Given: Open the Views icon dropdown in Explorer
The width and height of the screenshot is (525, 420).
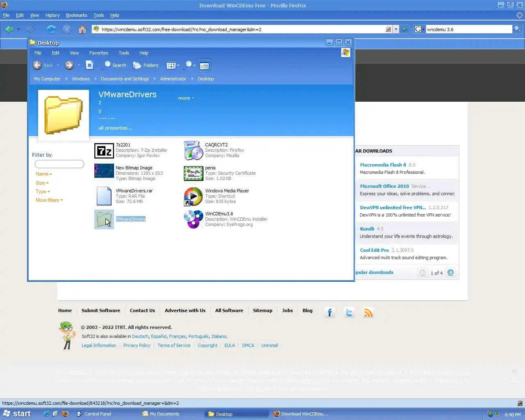Looking at the screenshot, I should pos(173,65).
